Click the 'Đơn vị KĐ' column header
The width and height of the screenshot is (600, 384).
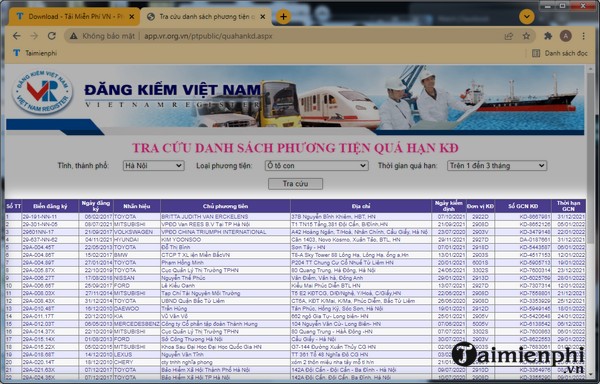click(x=480, y=206)
